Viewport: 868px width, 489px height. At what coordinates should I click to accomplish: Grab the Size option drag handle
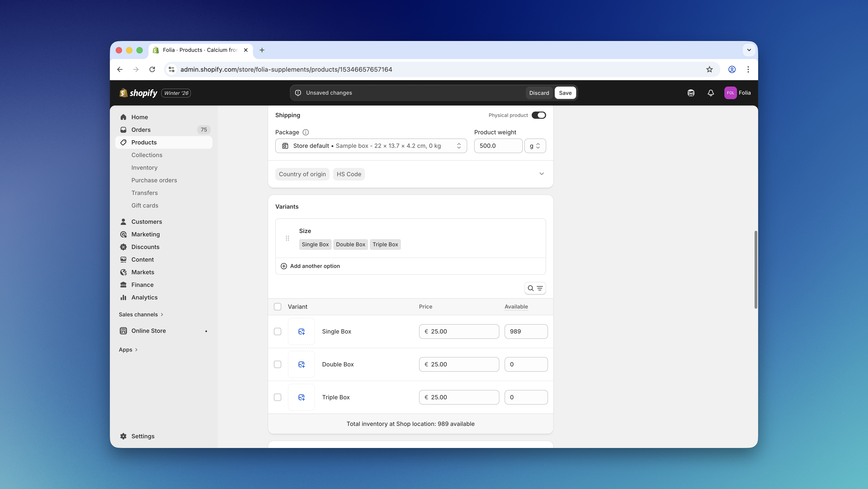pyautogui.click(x=287, y=238)
